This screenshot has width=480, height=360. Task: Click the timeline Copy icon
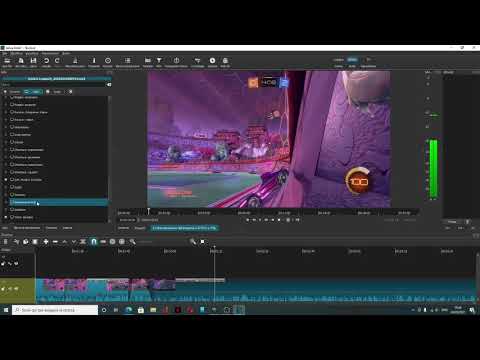pyautogui.click(x=25, y=242)
